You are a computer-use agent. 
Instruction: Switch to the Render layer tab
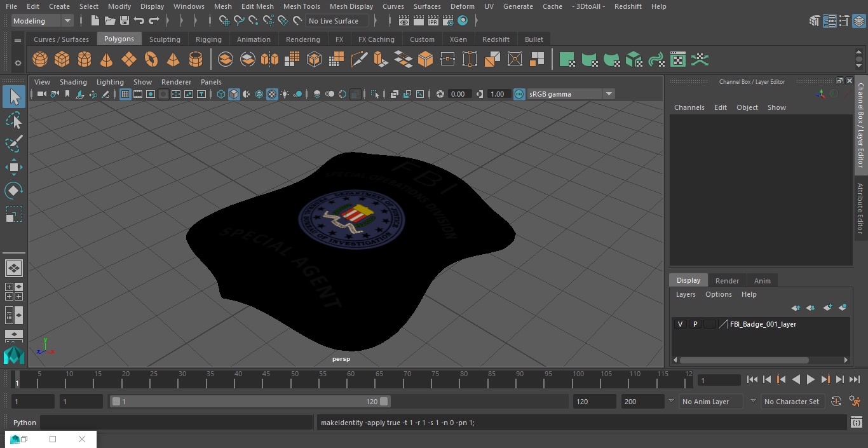pos(727,281)
